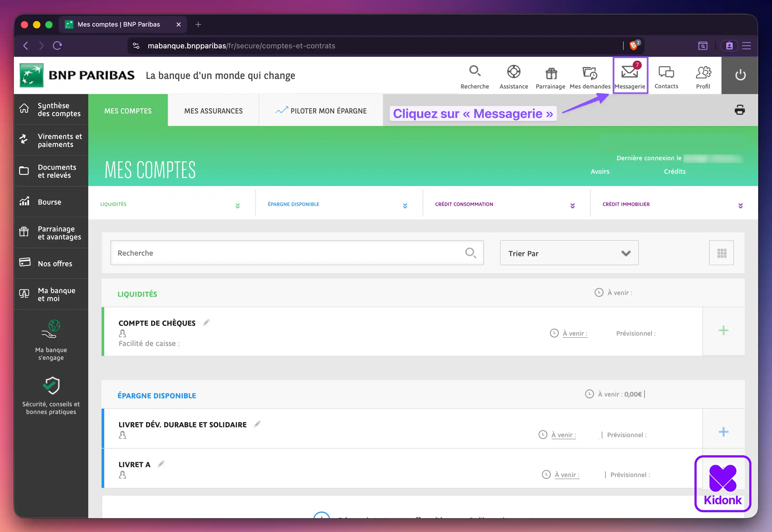This screenshot has height=532, width=772.
Task: Open the Profil settings icon
Action: point(703,72)
